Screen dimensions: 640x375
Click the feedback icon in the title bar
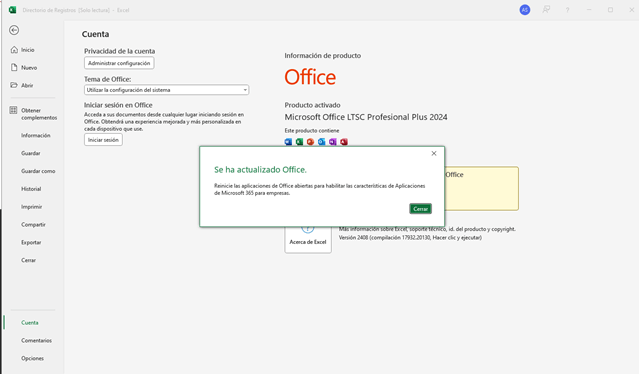pos(546,10)
